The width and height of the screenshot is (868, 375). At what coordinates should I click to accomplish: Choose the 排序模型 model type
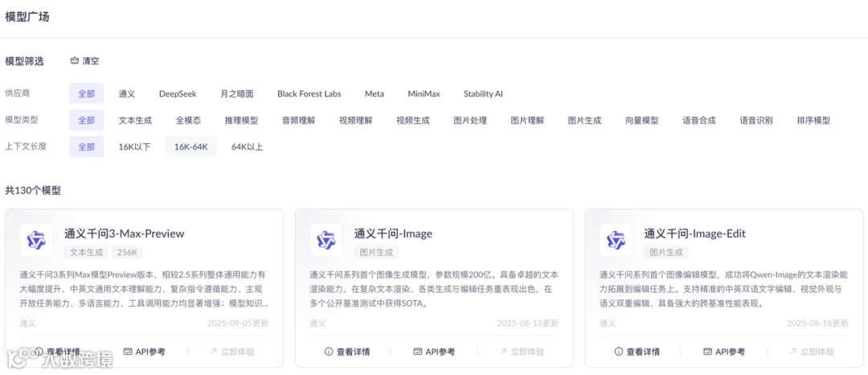click(x=813, y=120)
